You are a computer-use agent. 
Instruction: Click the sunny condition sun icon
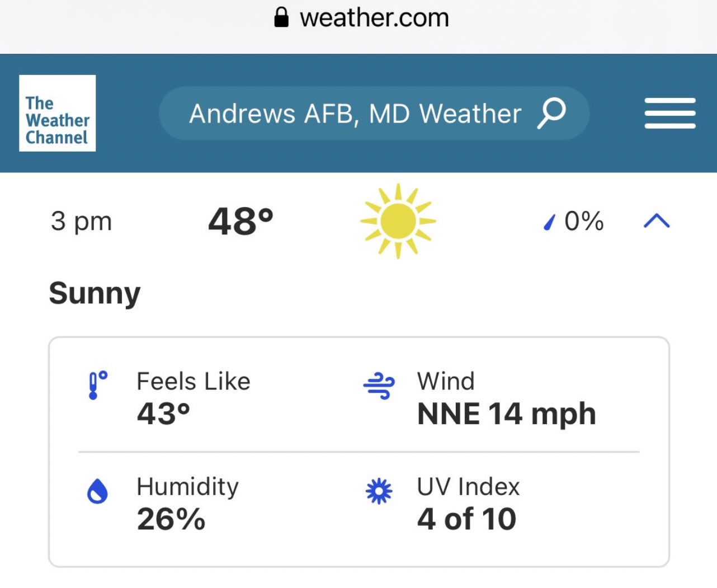(398, 221)
